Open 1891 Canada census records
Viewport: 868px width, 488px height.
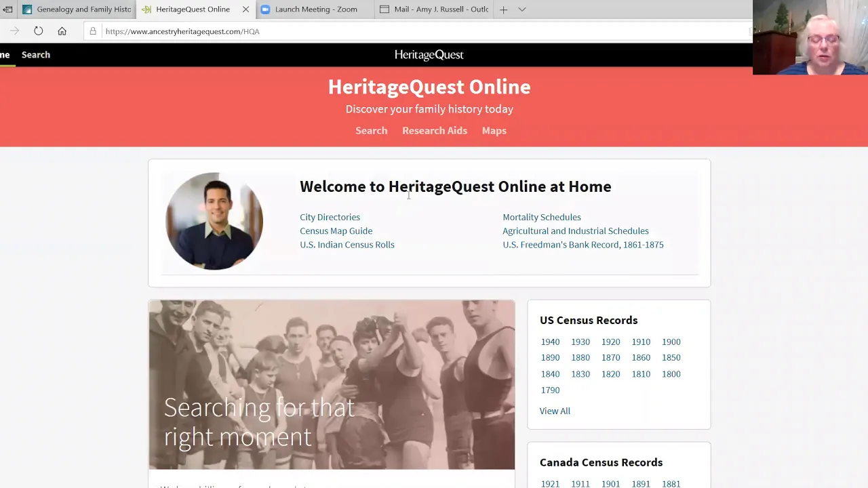(x=641, y=484)
